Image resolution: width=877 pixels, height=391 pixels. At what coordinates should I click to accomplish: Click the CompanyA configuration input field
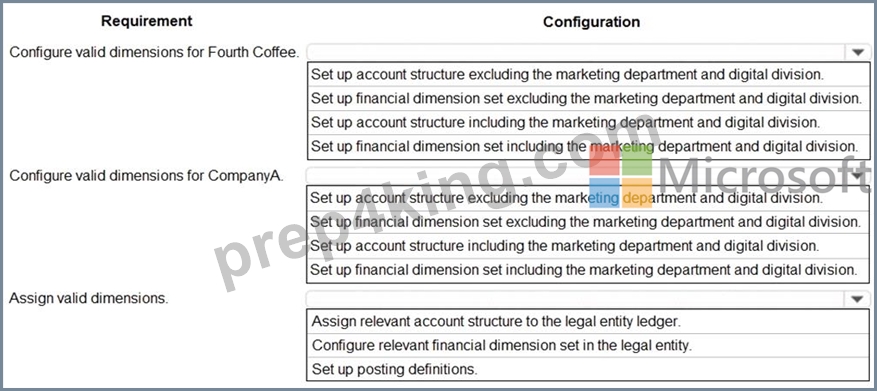click(x=576, y=176)
